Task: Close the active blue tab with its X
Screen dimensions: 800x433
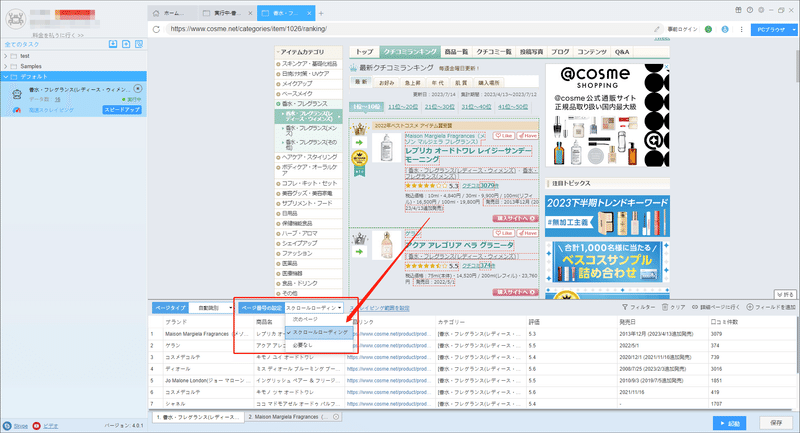Action: point(309,13)
